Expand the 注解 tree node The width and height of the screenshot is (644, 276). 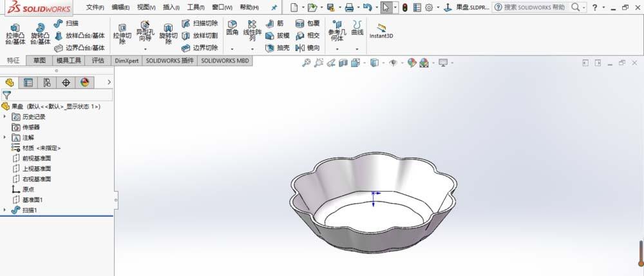click(5, 137)
